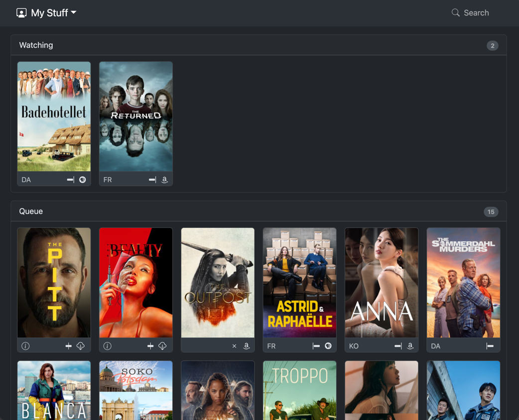The height and width of the screenshot is (420, 519).
Task: Click the FR label on Astrid & Raphaëlle
Action: pyautogui.click(x=271, y=346)
